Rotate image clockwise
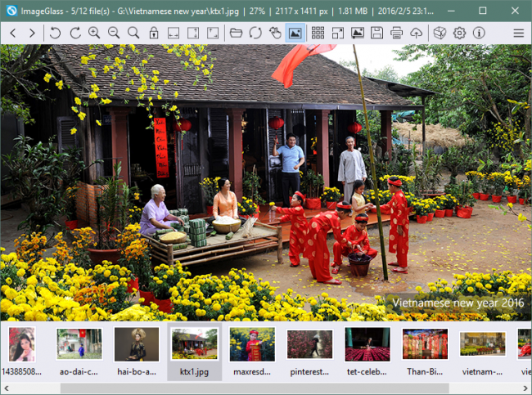Viewport: 532px width, 395px height. pos(75,33)
